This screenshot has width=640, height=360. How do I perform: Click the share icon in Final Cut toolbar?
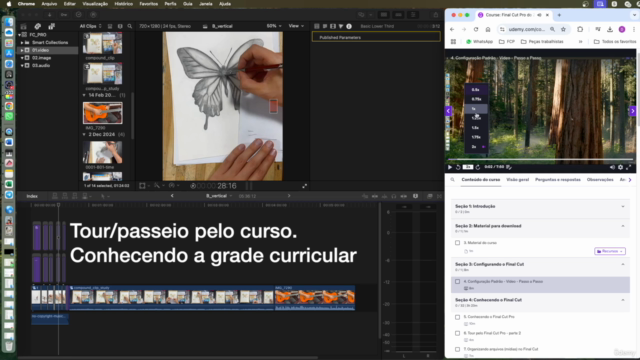click(x=436, y=15)
